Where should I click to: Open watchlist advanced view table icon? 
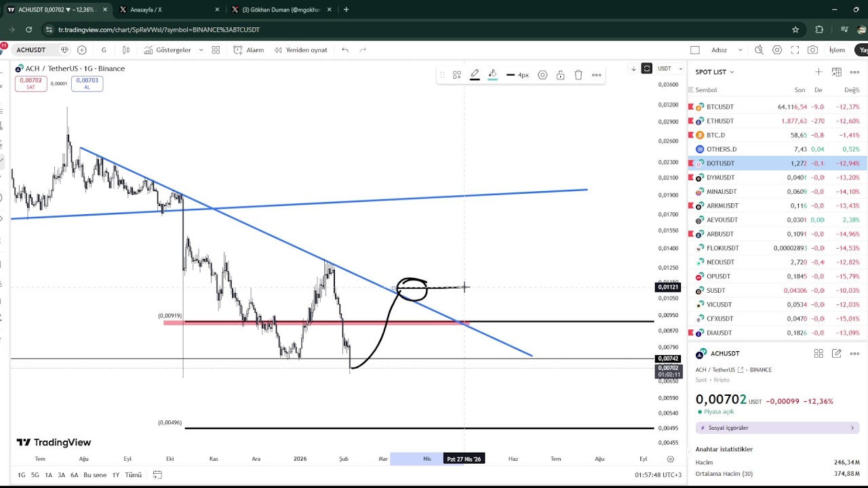click(836, 72)
